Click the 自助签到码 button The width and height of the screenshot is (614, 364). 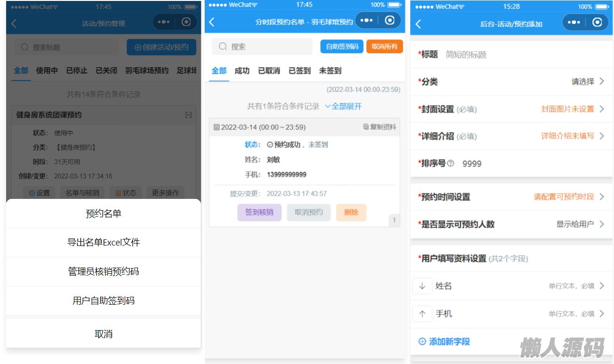342,47
